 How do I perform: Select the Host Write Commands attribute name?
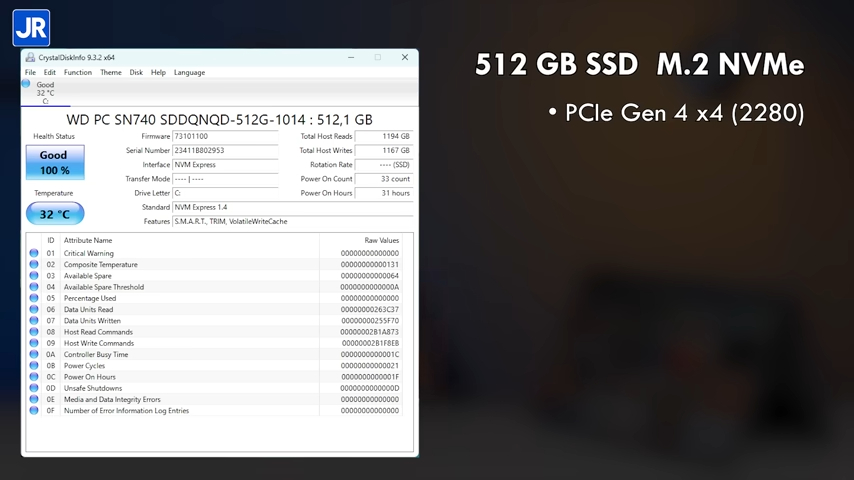[x=99, y=343]
